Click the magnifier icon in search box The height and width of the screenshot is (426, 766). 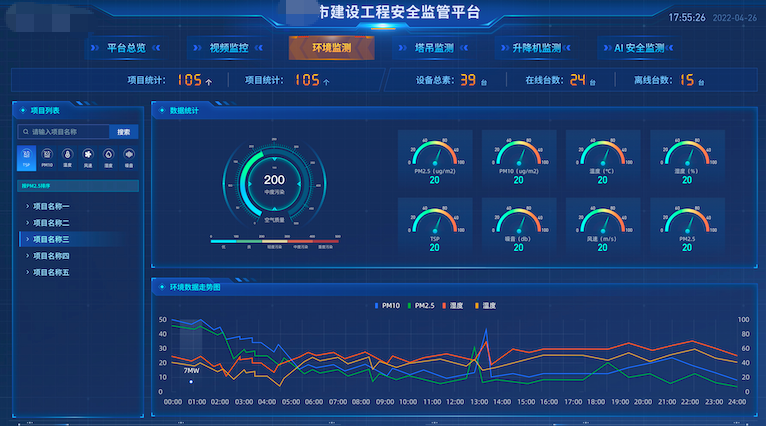[26, 132]
